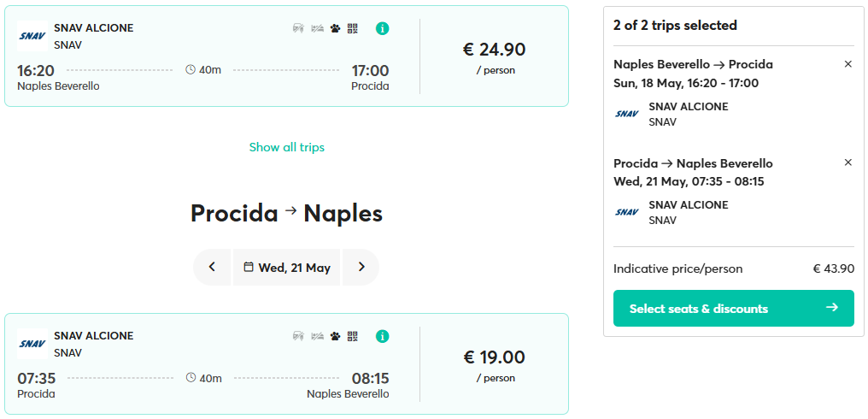Click the no-vehicles icon on the 16:20 trip
868x419 pixels.
299,28
